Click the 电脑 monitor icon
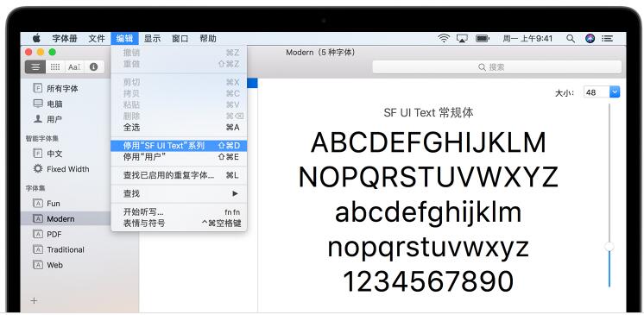Image resolution: width=644 pixels, height=315 pixels. point(38,104)
